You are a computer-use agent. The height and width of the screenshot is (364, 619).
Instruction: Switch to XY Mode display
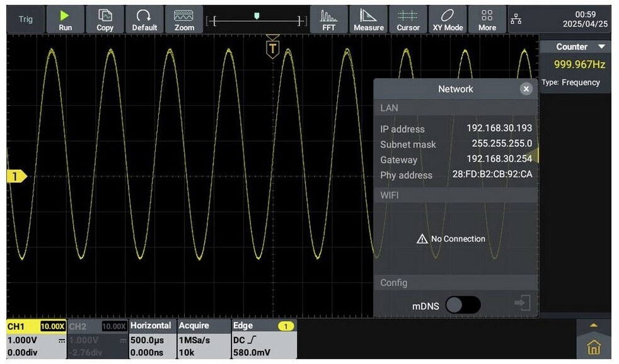click(x=448, y=20)
